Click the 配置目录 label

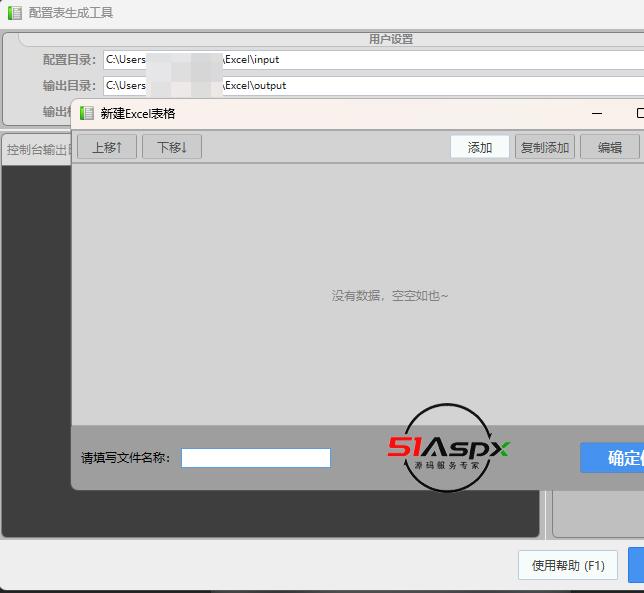point(69,60)
